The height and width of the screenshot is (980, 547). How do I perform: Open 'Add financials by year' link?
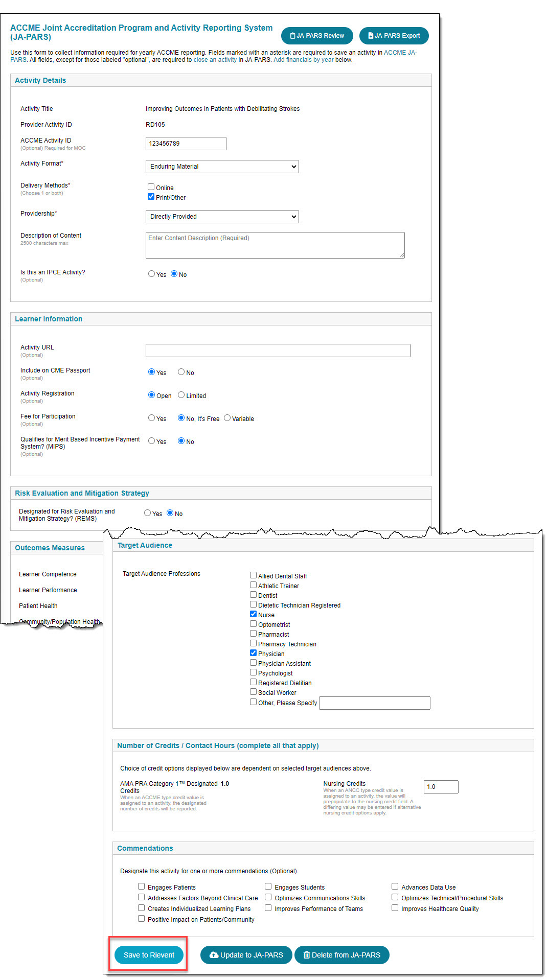(x=304, y=60)
